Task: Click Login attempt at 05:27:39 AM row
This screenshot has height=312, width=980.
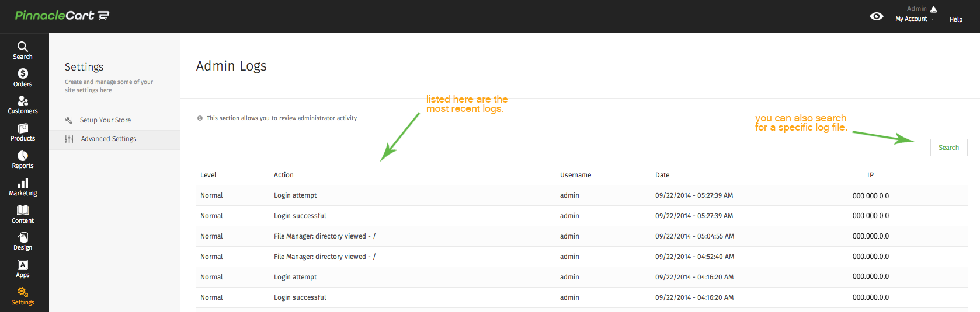Action: 582,195
